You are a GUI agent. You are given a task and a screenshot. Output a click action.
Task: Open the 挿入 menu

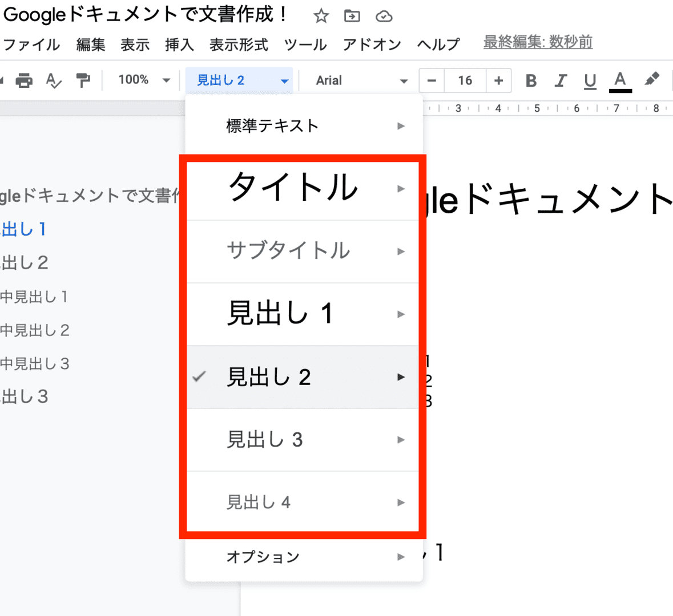(x=179, y=44)
